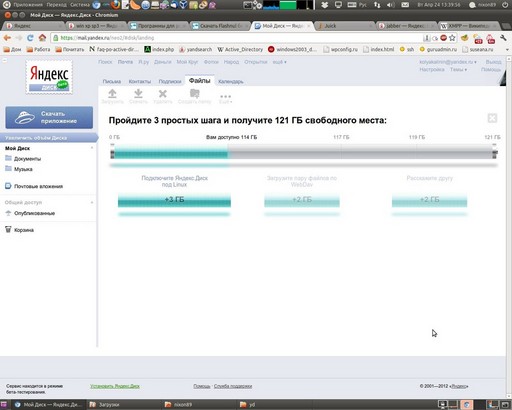Click the browser Back arrow
Viewport: 512px width, 410px height.
[7, 38]
